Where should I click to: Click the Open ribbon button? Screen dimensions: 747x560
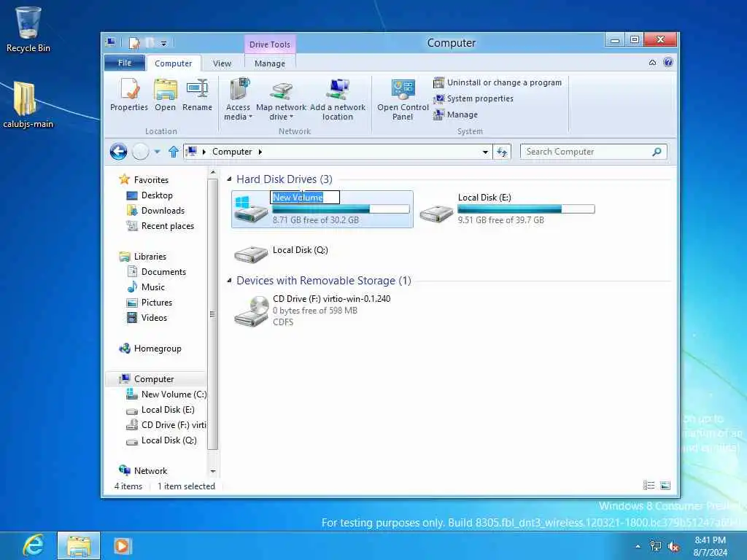tap(165, 96)
